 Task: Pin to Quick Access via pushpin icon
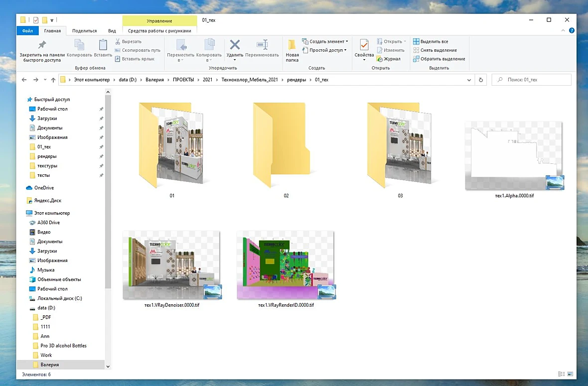click(42, 45)
